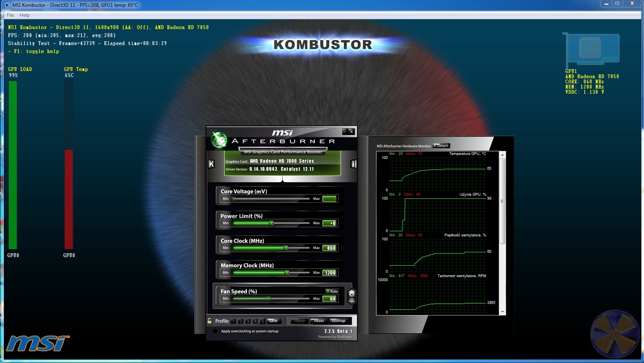Image resolution: width=644 pixels, height=363 pixels.
Task: Click the '2.2.5 Beta 1' version text
Action: [338, 331]
